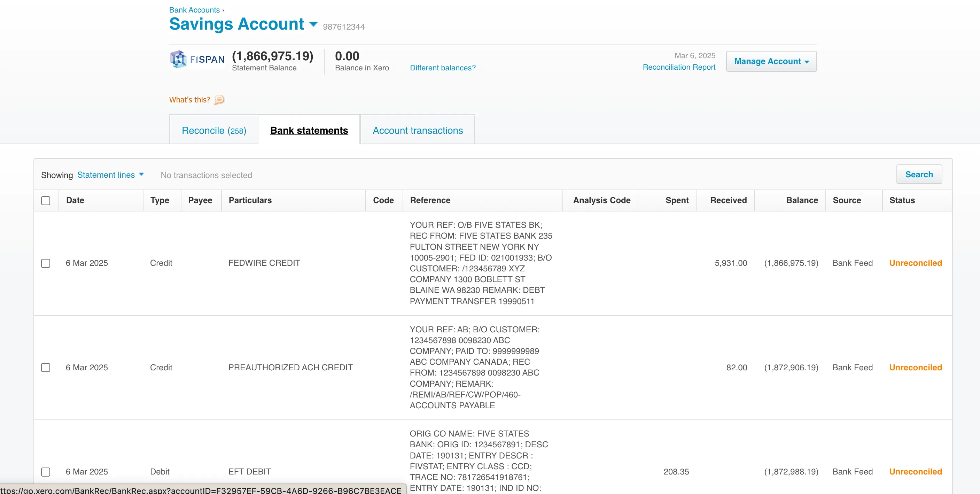
Task: Go to Bank Accounts breadcrumb link
Action: (194, 10)
